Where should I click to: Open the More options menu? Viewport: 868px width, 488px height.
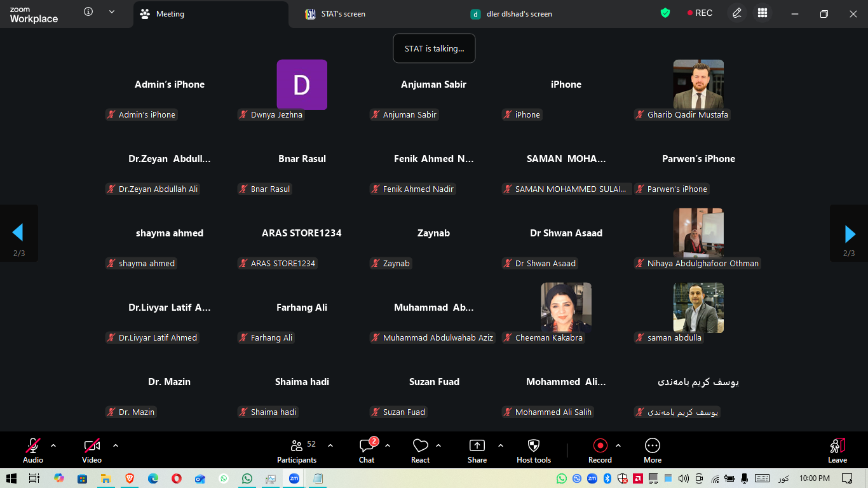[x=652, y=450]
